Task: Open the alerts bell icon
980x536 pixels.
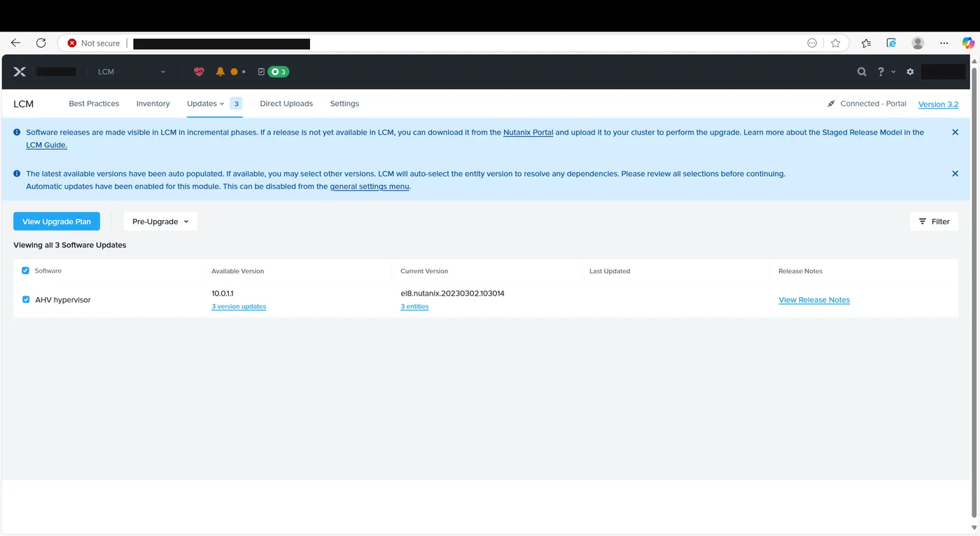Action: tap(220, 71)
